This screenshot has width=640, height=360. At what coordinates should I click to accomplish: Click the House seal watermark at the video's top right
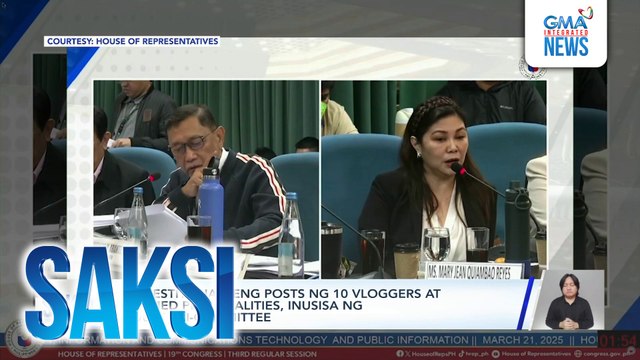532,68
